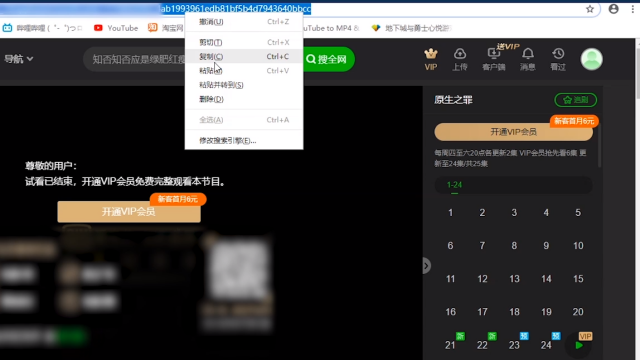Screen dimensions: 640x360
Task: Click the bookmark star icon in address bar
Action: [x=590, y=9]
